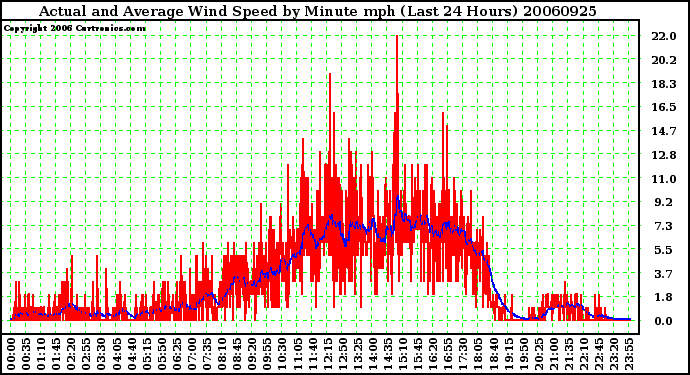Click the 02:20 time label

[71, 354]
